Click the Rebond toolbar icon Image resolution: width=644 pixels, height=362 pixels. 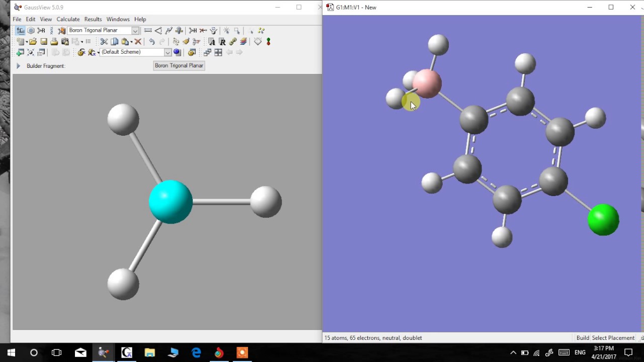click(x=176, y=41)
